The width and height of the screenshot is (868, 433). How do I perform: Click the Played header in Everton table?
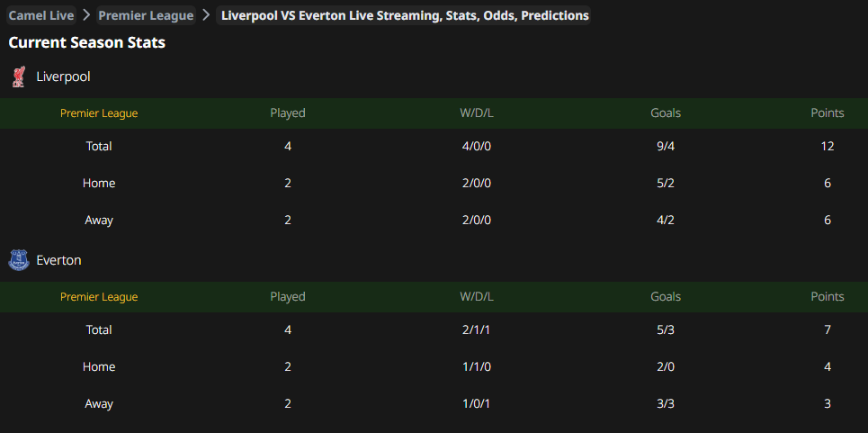pyautogui.click(x=288, y=297)
